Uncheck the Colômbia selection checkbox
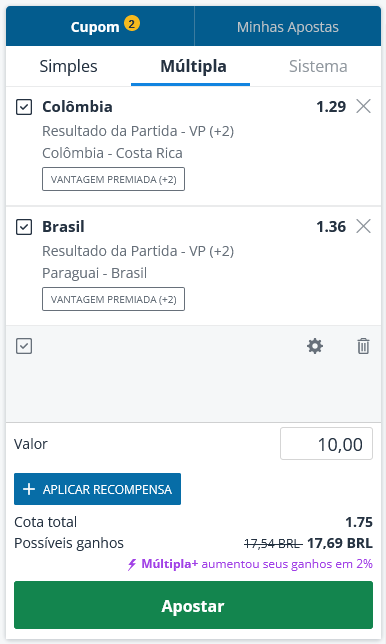This screenshot has height=644, width=386. tap(24, 107)
